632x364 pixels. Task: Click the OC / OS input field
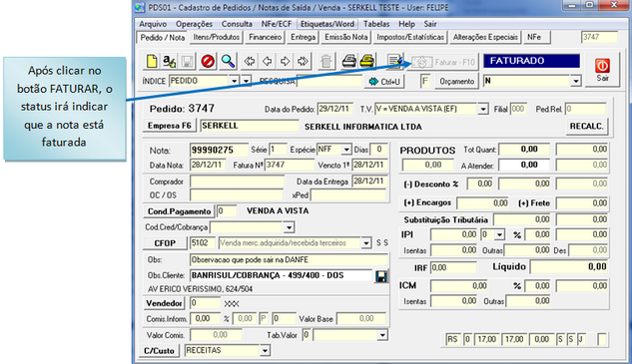(x=237, y=195)
